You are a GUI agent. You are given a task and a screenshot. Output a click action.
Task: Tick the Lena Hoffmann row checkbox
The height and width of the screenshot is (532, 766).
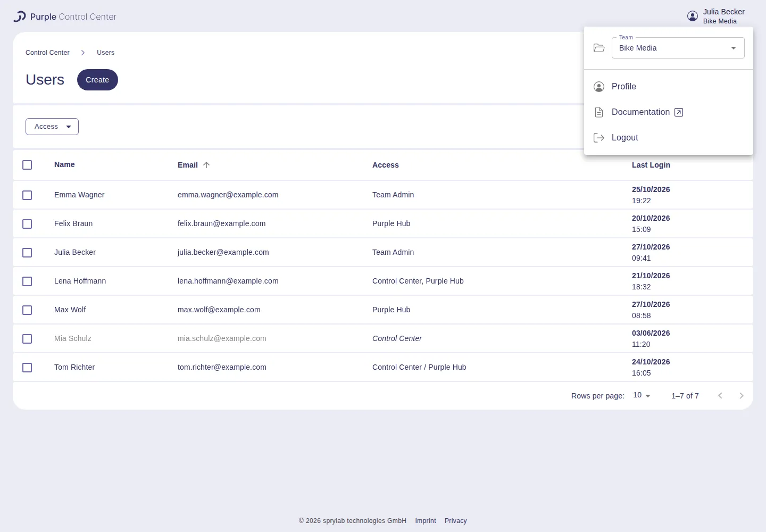[27, 281]
